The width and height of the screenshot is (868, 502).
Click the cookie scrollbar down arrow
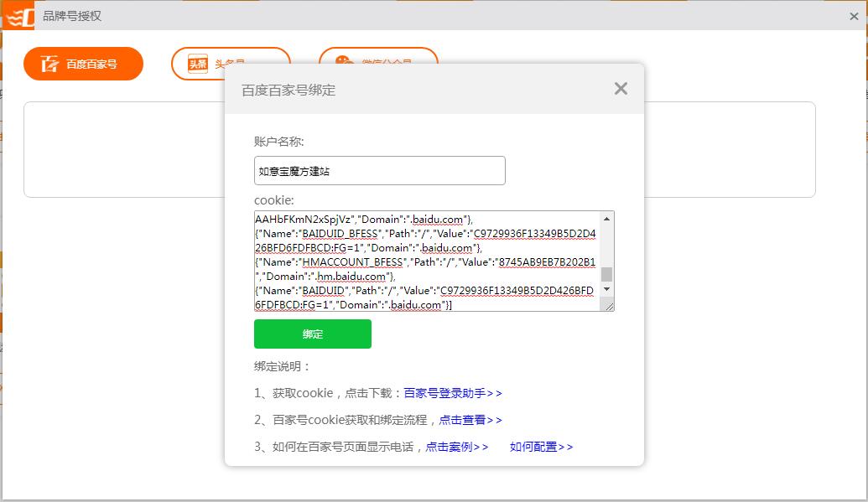[606, 289]
